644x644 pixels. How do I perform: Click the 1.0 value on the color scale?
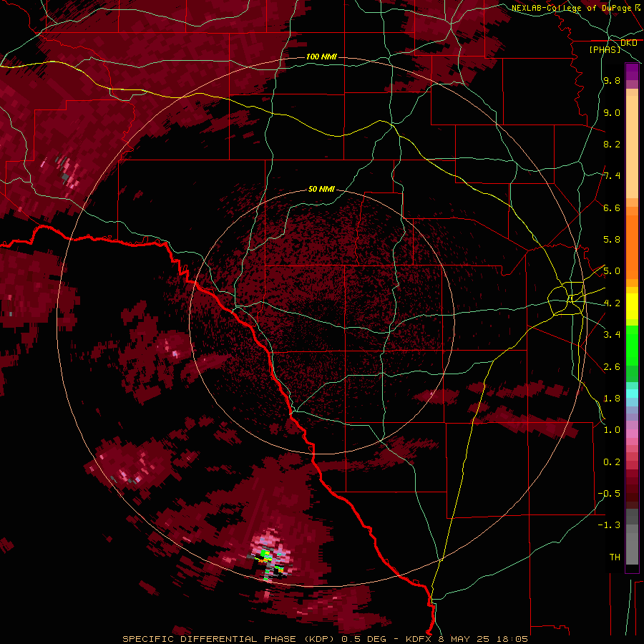pos(612,430)
